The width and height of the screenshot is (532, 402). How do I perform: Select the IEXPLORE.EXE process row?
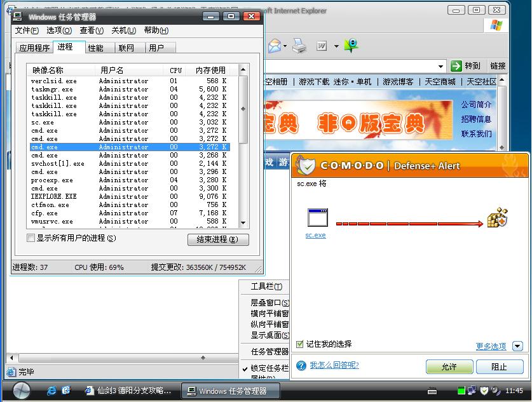[130, 197]
